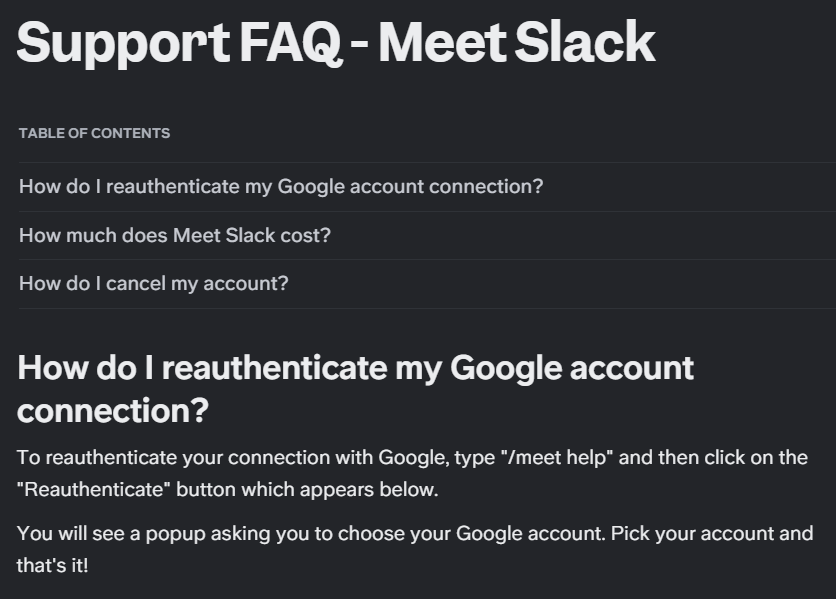This screenshot has width=836, height=599.
Task: Click the paragraph starting "To reauthenticate your connection"
Action: [411, 474]
